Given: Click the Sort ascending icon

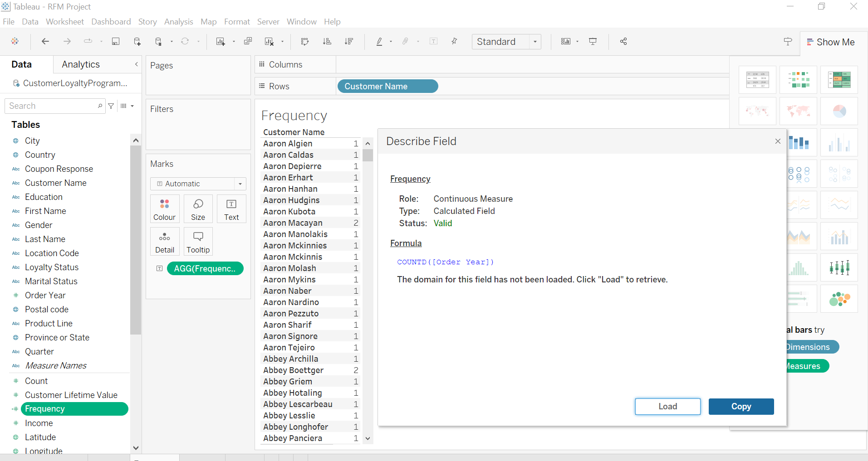Looking at the screenshot, I should [x=327, y=41].
